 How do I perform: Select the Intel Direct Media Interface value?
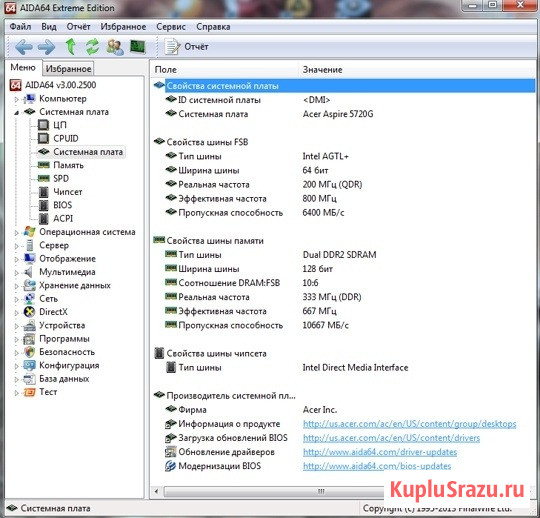coord(355,367)
